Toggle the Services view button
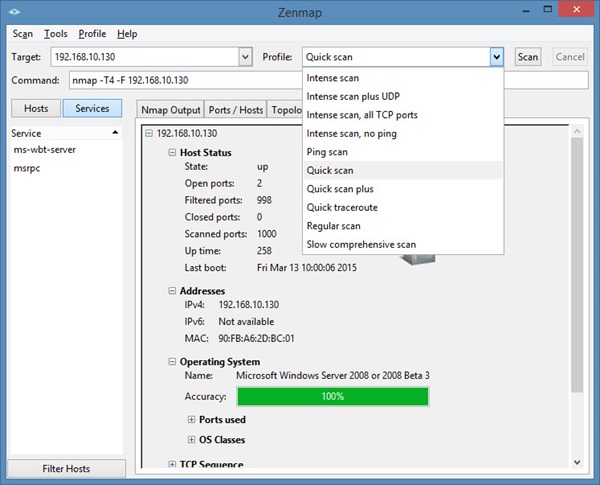The image size is (600, 485). [x=92, y=108]
